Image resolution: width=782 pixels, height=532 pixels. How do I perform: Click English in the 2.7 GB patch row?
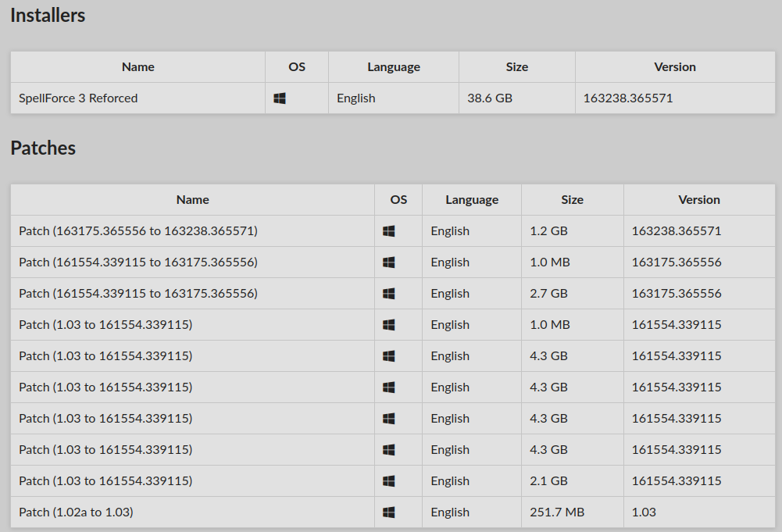click(450, 294)
